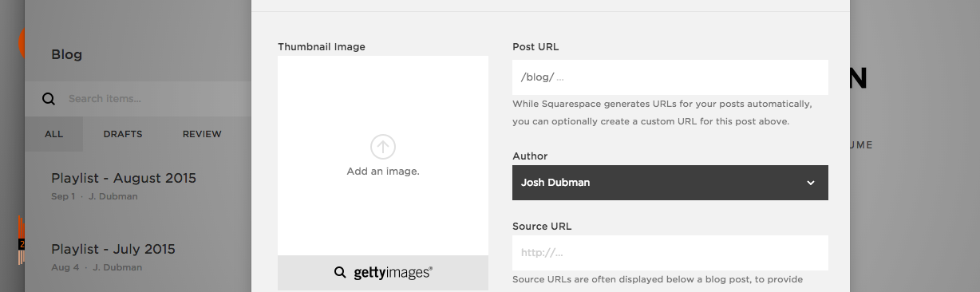Switch to the REVIEW tab
The width and height of the screenshot is (980, 292).
coord(202,134)
